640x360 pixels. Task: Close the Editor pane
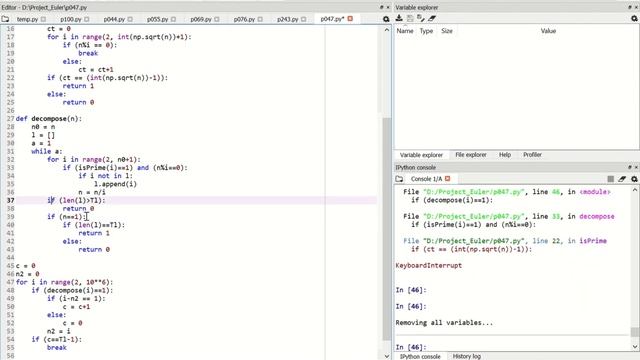tap(388, 7)
